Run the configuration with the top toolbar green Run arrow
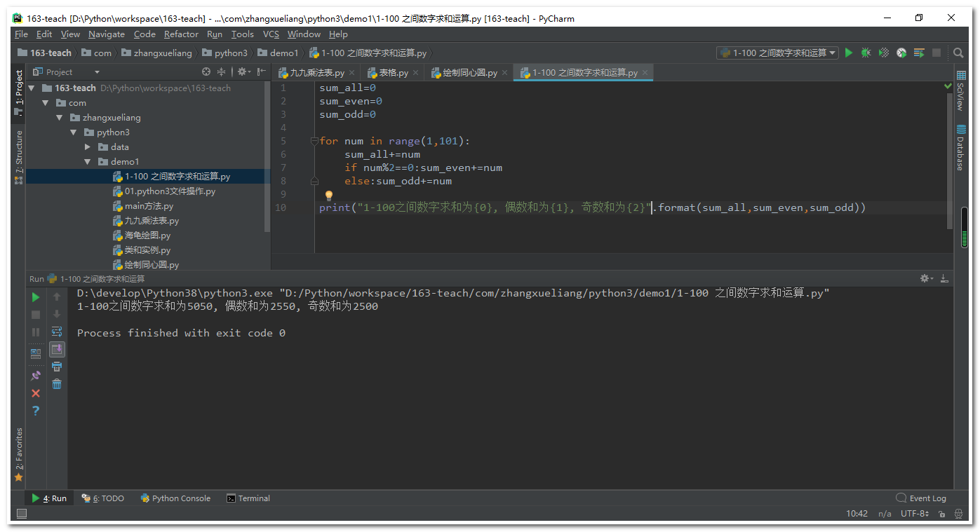Image resolution: width=980 pixels, height=532 pixels. point(849,53)
